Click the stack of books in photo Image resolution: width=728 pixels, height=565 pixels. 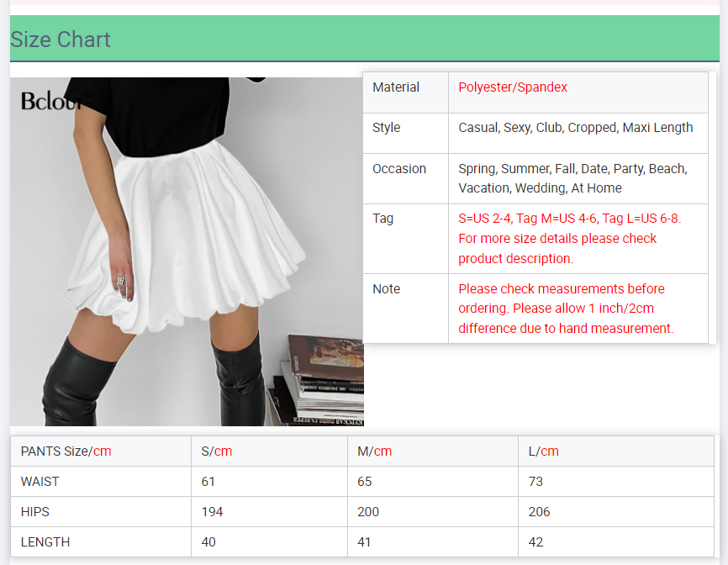318,380
